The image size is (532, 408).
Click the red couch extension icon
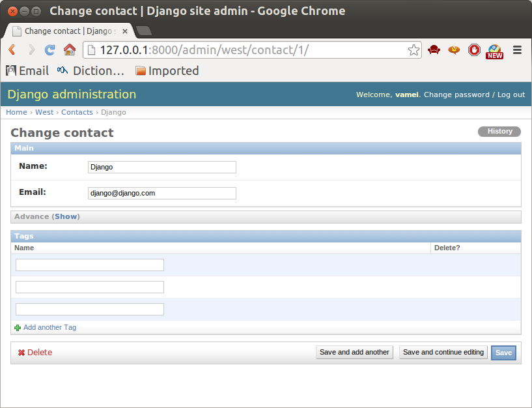click(x=434, y=50)
